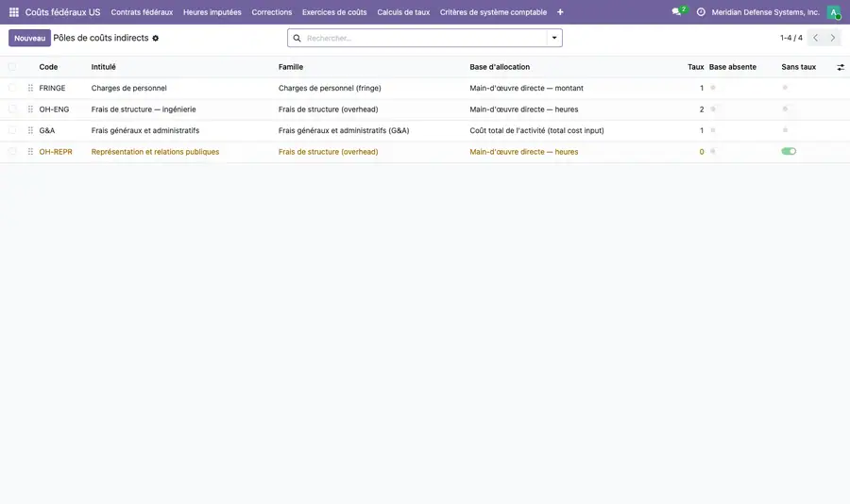Open the apps grid menu icon
The height and width of the screenshot is (504, 850).
click(x=14, y=12)
